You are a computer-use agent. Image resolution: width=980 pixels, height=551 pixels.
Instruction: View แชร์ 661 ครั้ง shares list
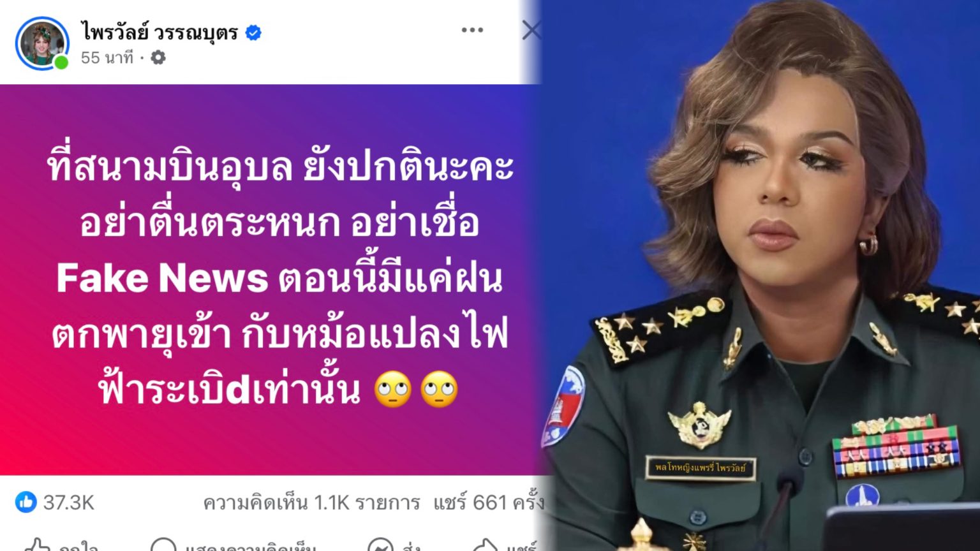[489, 503]
